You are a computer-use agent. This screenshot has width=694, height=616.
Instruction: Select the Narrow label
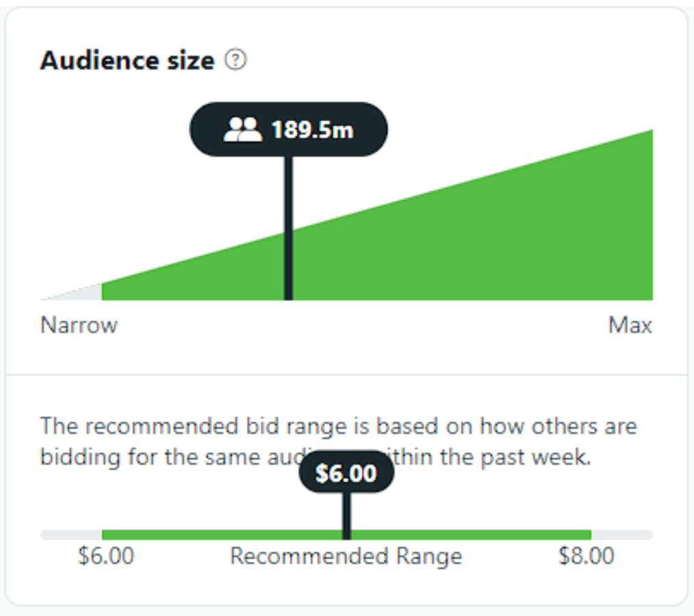coord(79,325)
